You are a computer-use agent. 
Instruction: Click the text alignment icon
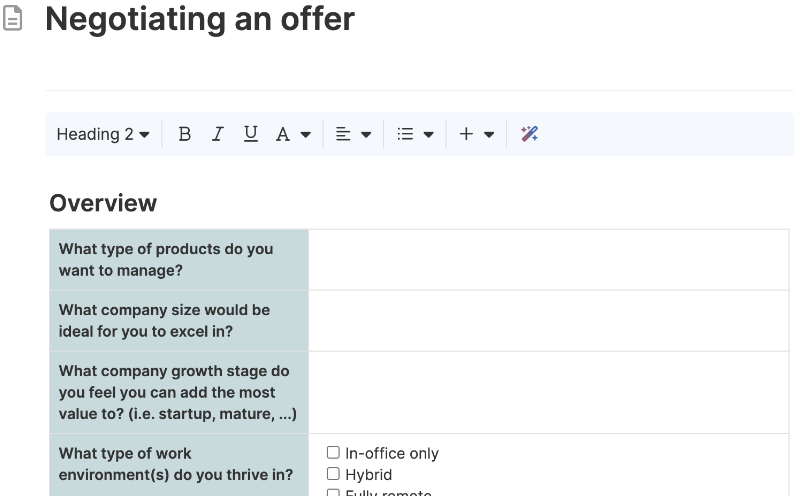343,134
